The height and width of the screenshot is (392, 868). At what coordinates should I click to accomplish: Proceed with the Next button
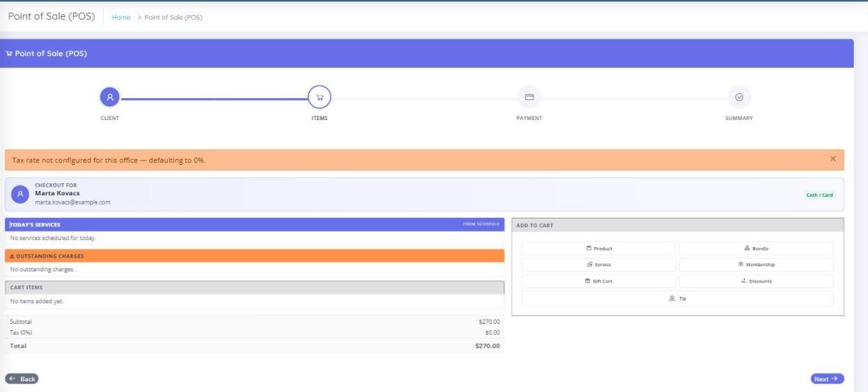point(828,379)
